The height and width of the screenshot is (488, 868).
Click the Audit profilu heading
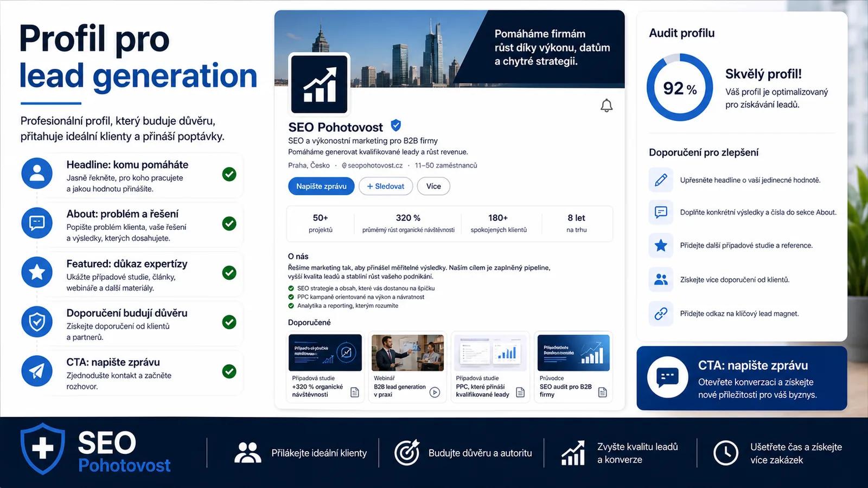[x=682, y=33]
